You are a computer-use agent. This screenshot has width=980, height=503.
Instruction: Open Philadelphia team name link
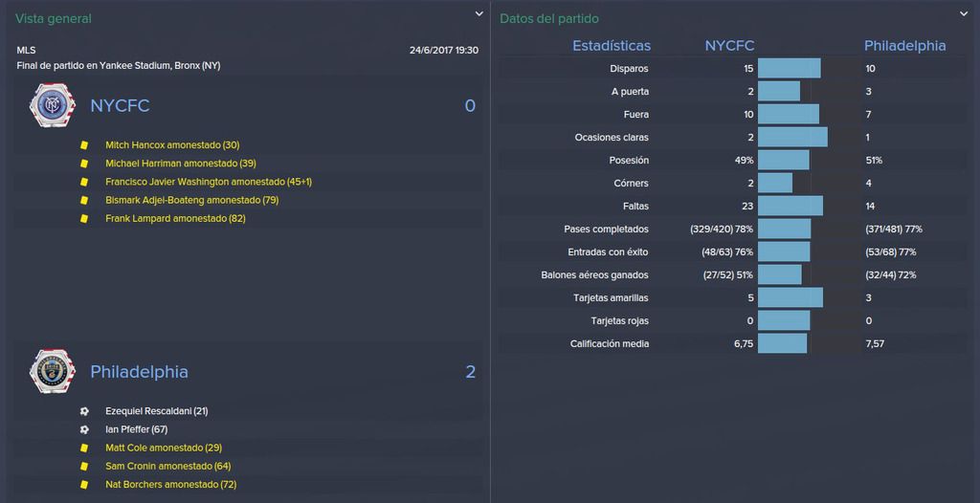(x=139, y=372)
